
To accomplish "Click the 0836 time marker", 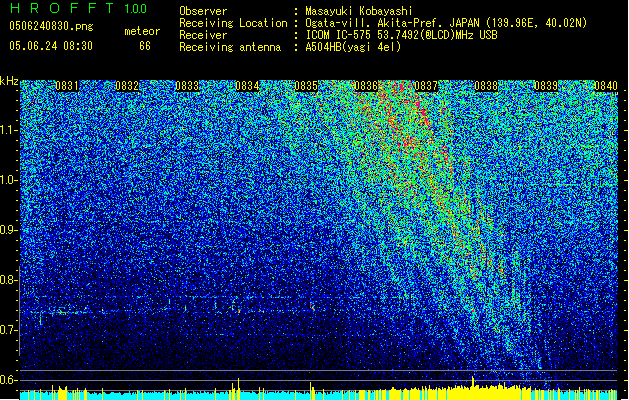I will coord(366,86).
